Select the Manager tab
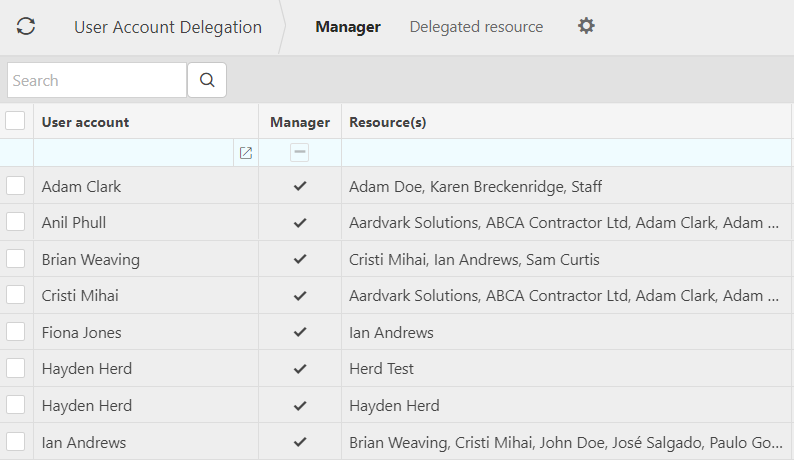794x460 pixels. (x=348, y=27)
